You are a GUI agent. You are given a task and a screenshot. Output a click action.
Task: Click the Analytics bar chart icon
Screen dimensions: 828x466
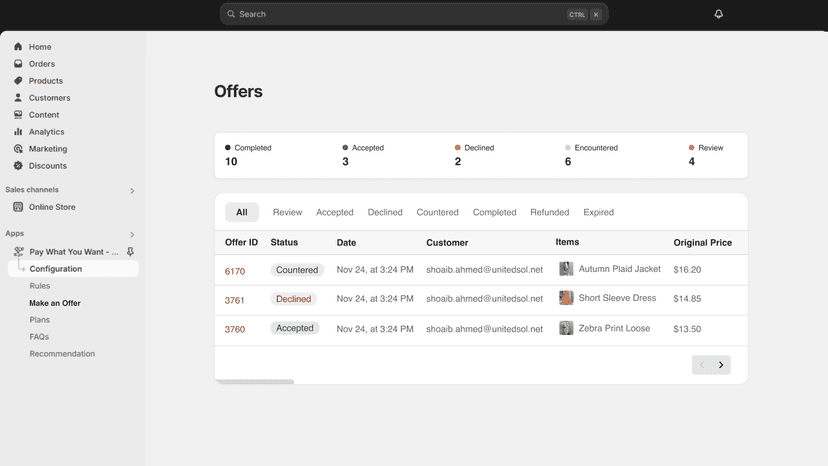pos(18,131)
